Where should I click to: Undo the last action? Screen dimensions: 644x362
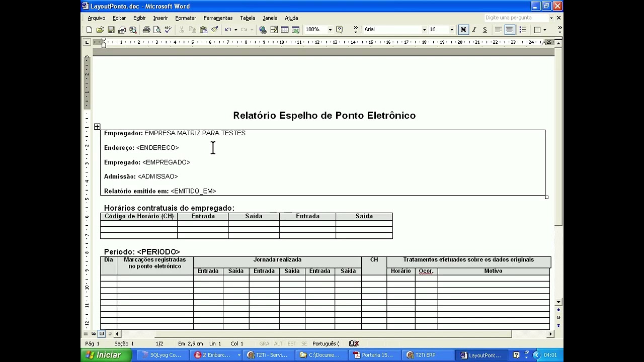click(x=228, y=30)
